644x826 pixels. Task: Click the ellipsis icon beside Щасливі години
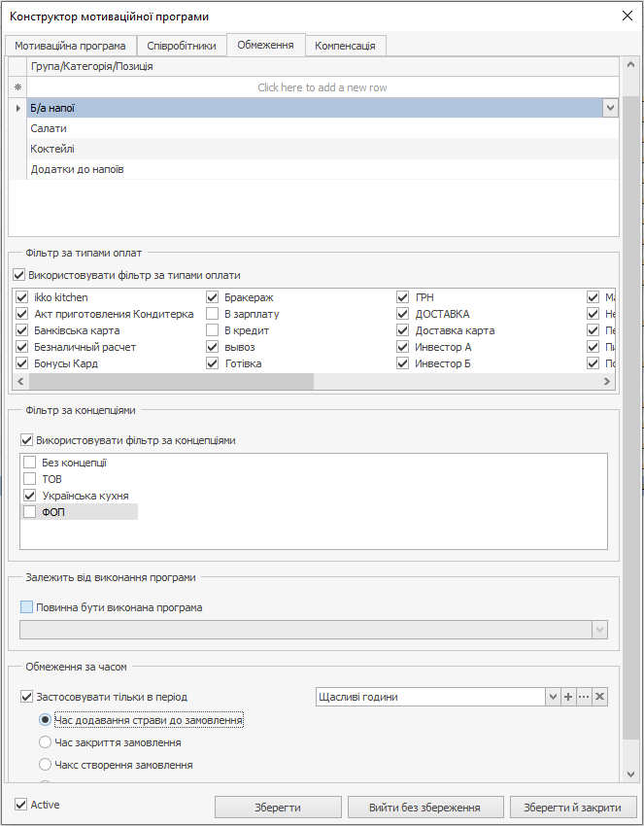click(x=584, y=697)
